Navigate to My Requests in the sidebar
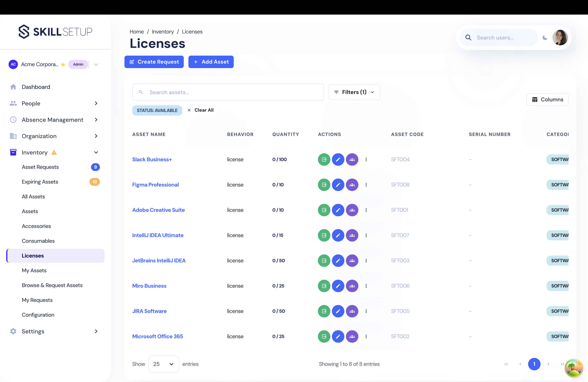The height and width of the screenshot is (382, 588). 37,300
